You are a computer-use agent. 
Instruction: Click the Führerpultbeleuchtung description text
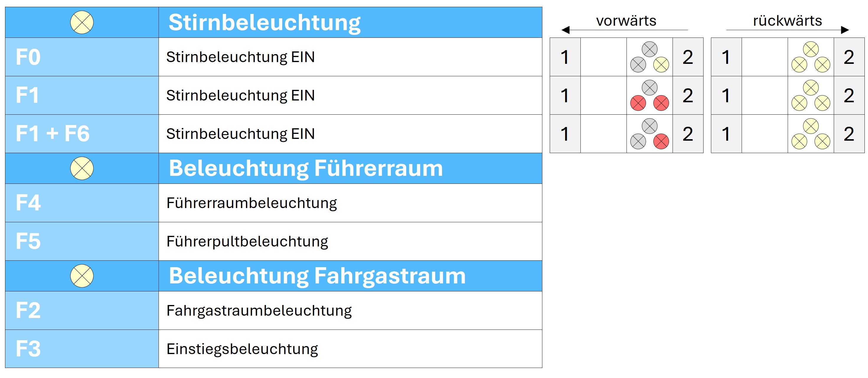pos(247,241)
